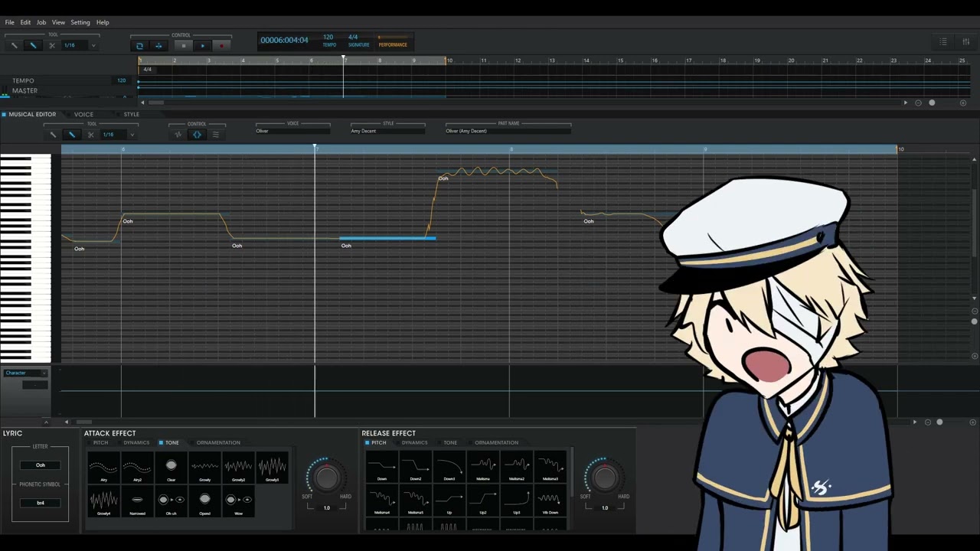The width and height of the screenshot is (980, 551).
Task: Switch to the Musical Editor tab
Action: click(x=32, y=114)
